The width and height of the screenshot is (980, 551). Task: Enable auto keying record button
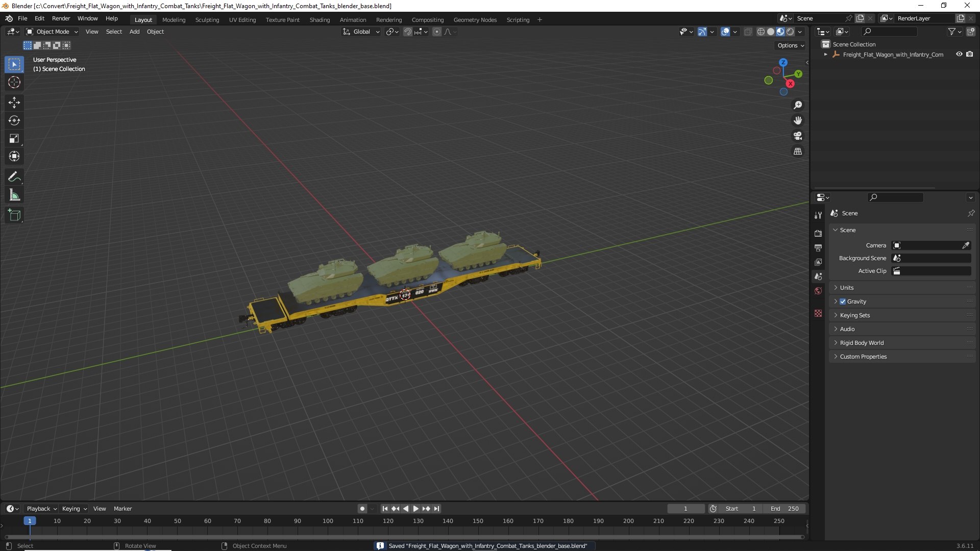pyautogui.click(x=362, y=509)
